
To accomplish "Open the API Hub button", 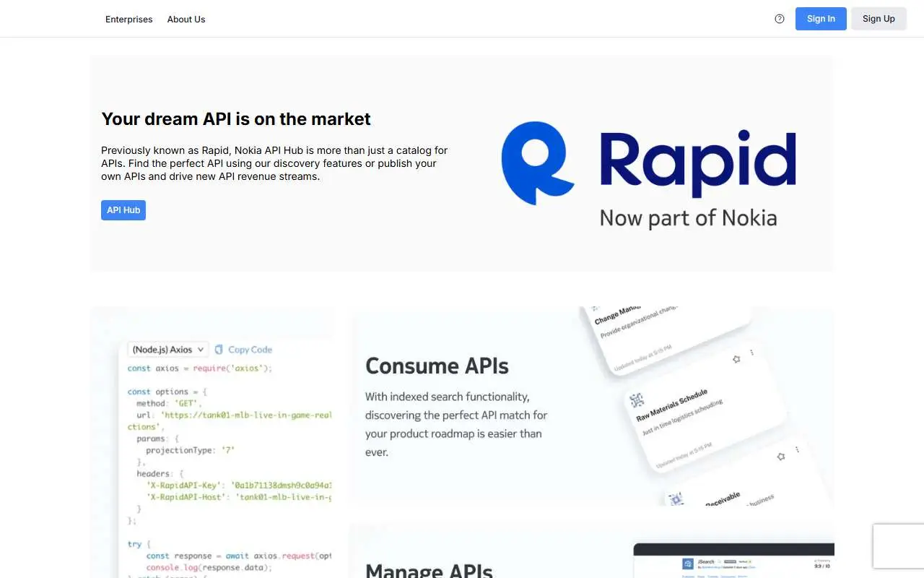I will (x=123, y=210).
